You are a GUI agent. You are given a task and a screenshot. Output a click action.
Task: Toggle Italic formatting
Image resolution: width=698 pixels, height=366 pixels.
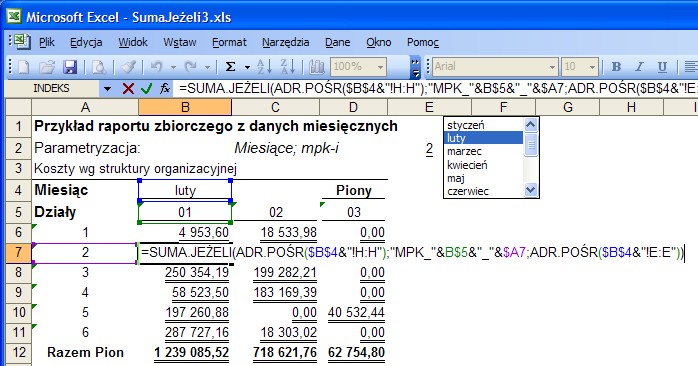(640, 67)
